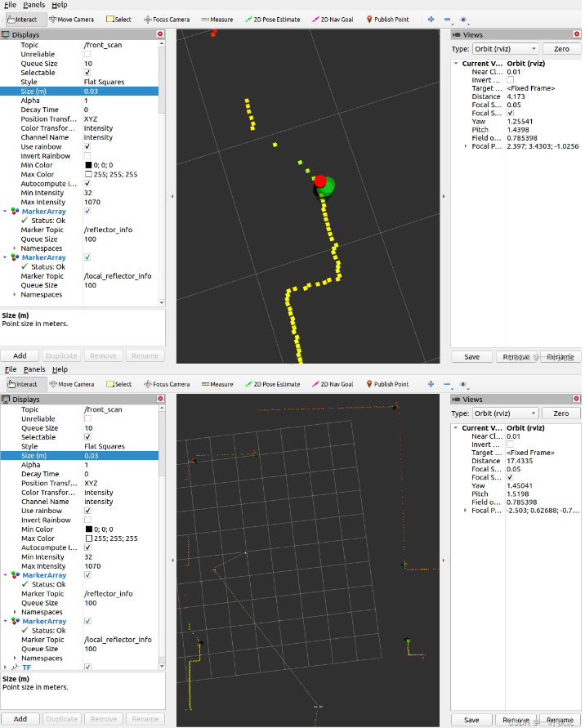Viewport: 585px width, 728px height.
Task: Open Help menu in top window
Action: 60,5
